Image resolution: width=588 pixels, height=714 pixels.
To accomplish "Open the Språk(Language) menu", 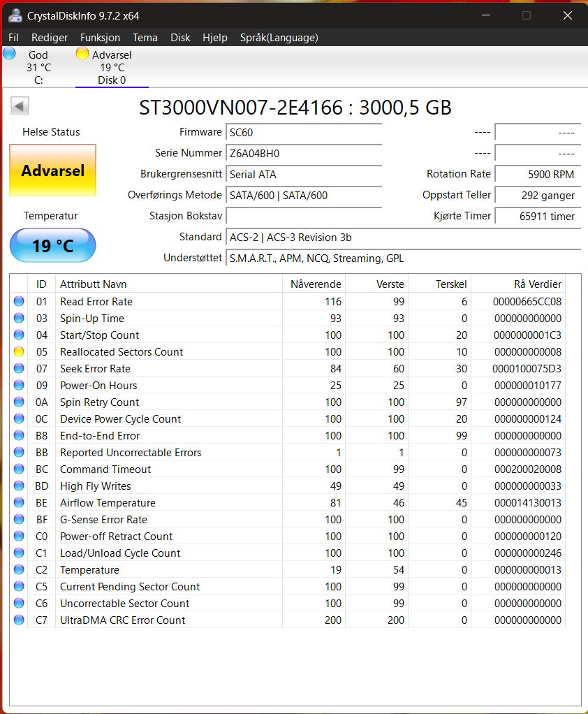I will (x=279, y=38).
